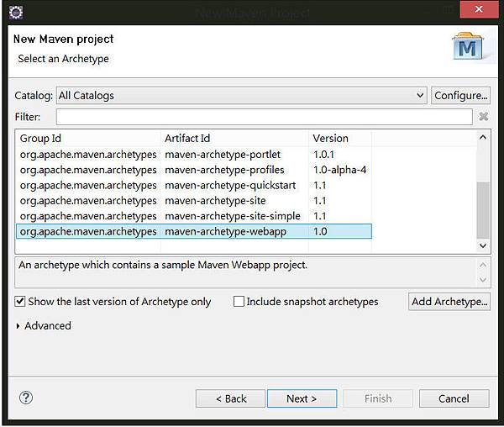504x427 pixels.
Task: Focus the Filter input field
Action: point(265,117)
